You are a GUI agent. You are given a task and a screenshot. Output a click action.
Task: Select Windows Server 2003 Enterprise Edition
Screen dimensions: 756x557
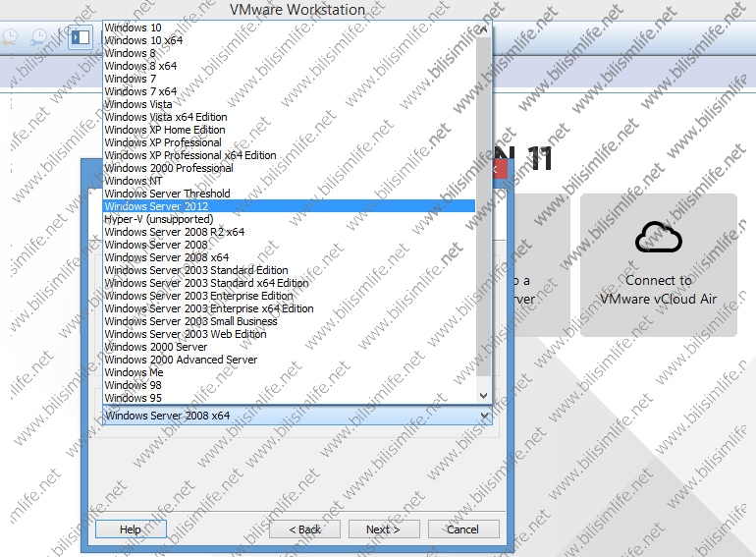point(289,296)
